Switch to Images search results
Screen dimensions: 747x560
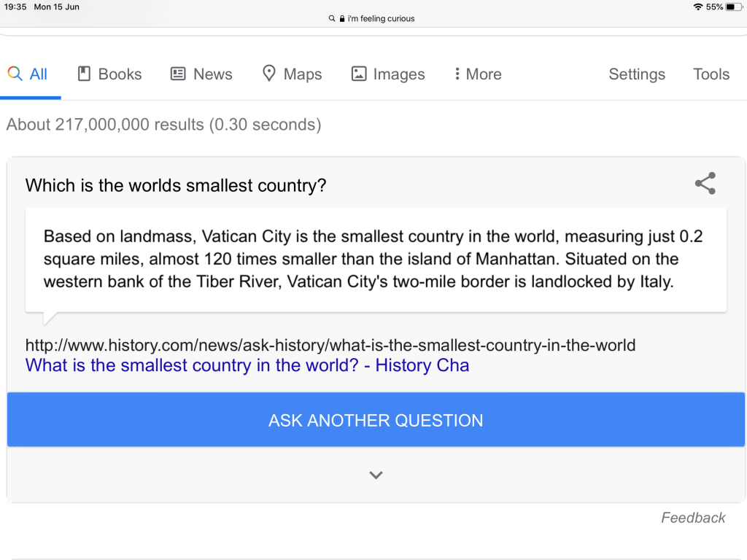(387, 74)
